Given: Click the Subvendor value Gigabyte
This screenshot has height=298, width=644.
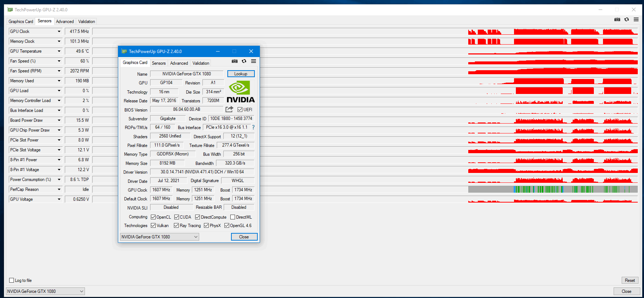Looking at the screenshot, I should [168, 118].
